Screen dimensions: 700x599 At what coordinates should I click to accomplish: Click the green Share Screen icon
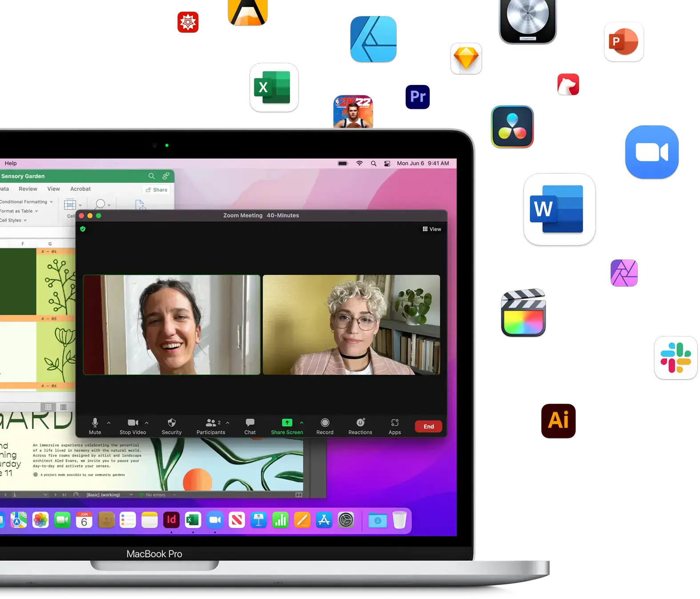[287, 422]
